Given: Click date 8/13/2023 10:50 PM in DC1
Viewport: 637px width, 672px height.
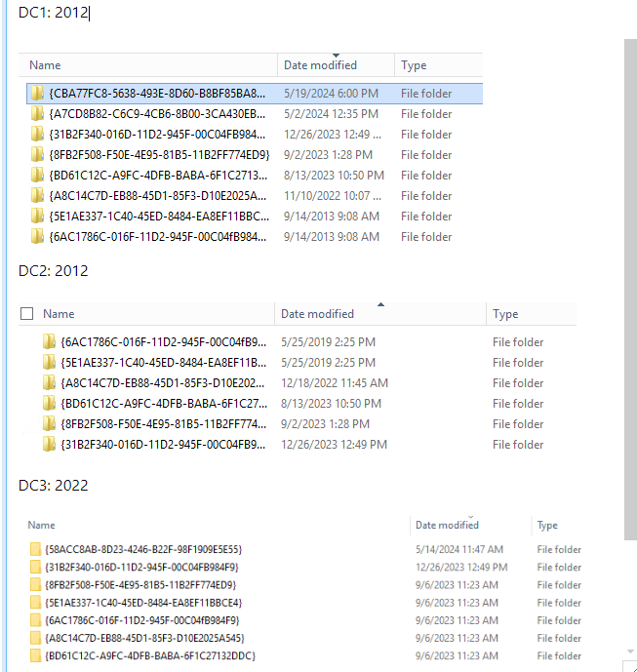Looking at the screenshot, I should click(x=334, y=176).
